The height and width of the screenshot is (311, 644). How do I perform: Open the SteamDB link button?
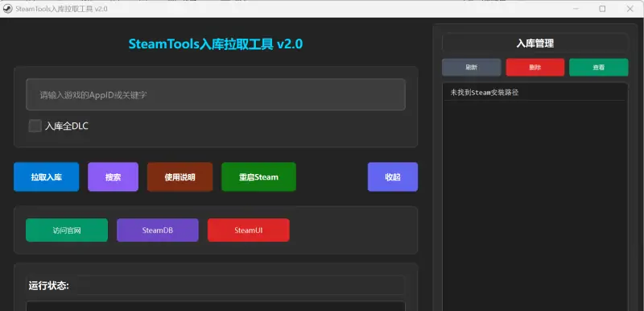pyautogui.click(x=158, y=230)
